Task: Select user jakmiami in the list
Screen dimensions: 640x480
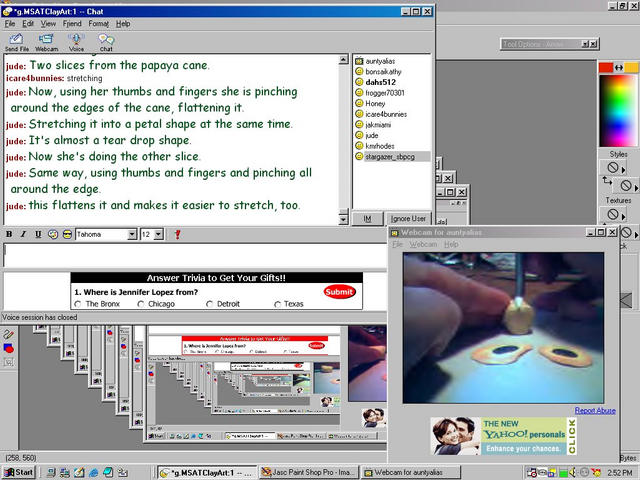Action: [x=378, y=125]
